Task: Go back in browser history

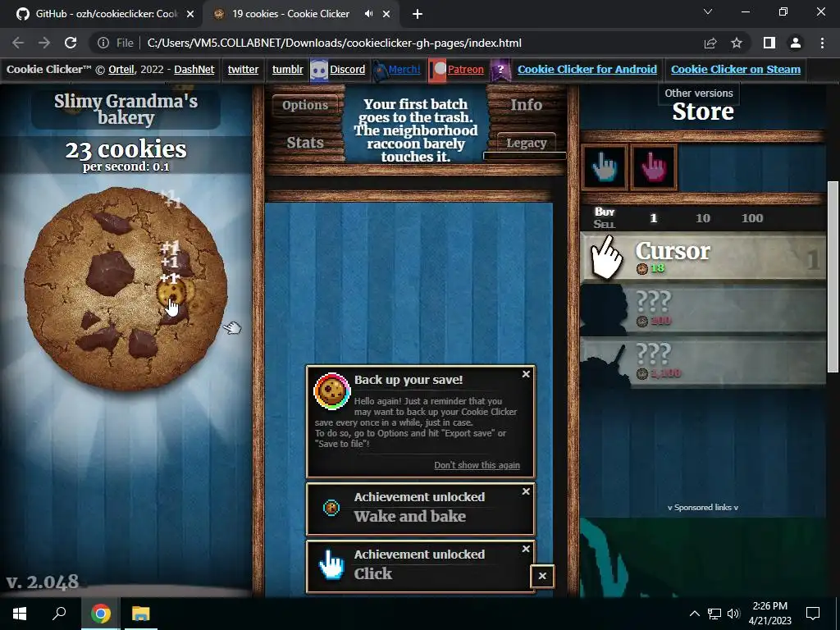Action: point(18,43)
